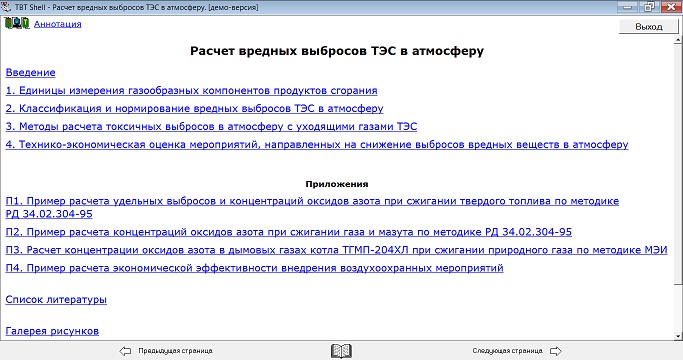Image resolution: width=683 pixels, height=360 pixels.
Task: Click the books icon beside Аннотация
Action: click(x=17, y=23)
